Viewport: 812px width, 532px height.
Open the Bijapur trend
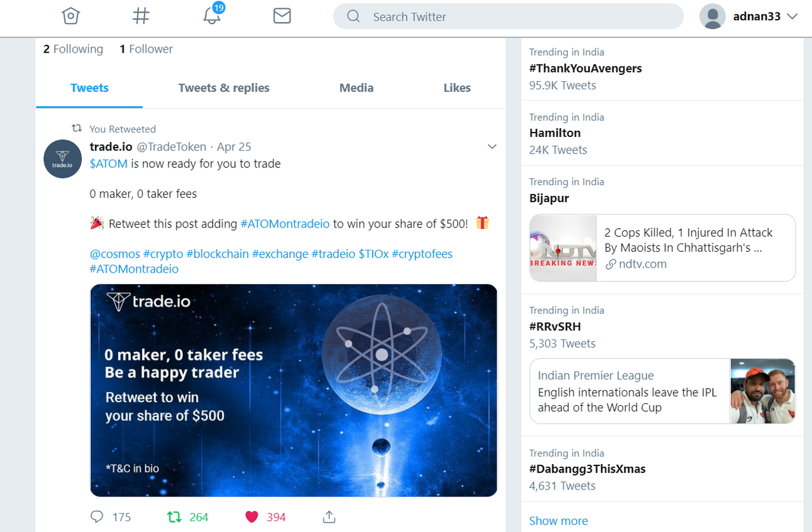(549, 198)
